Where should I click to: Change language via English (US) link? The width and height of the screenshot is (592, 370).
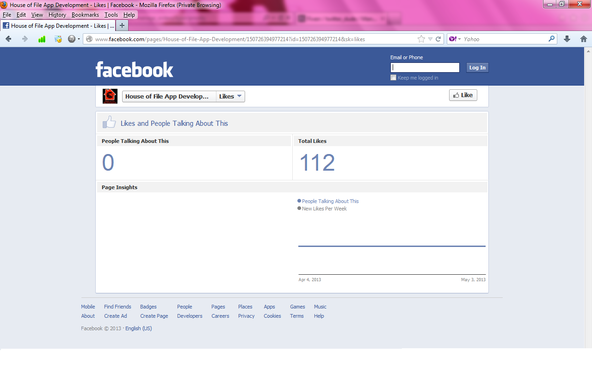tap(139, 328)
